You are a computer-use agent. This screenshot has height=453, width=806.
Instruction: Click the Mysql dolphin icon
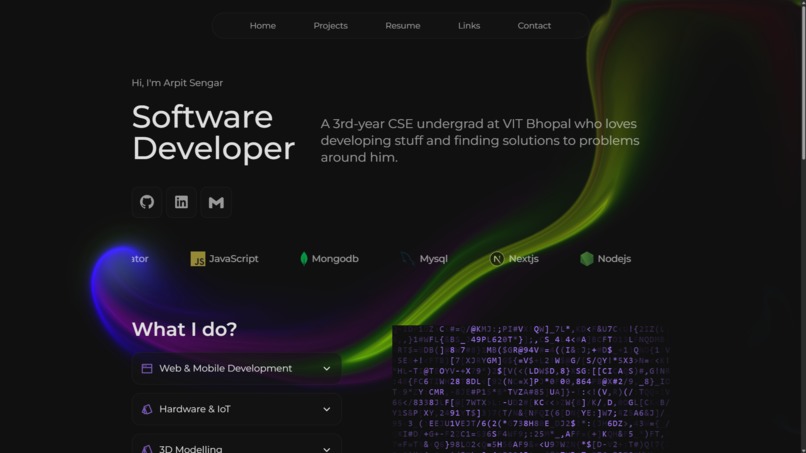pyautogui.click(x=408, y=259)
